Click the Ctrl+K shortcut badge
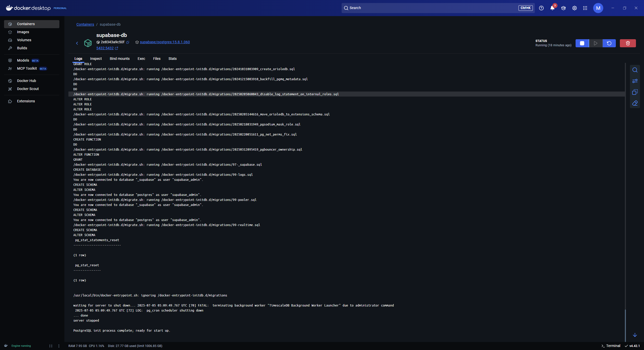 pyautogui.click(x=526, y=8)
